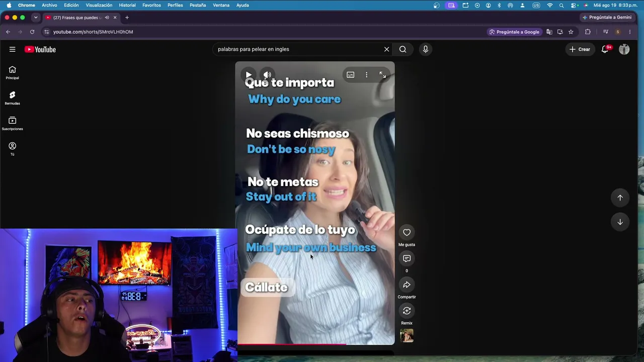The height and width of the screenshot is (362, 644).
Task: Open the Pestaña menu
Action: [x=198, y=5]
